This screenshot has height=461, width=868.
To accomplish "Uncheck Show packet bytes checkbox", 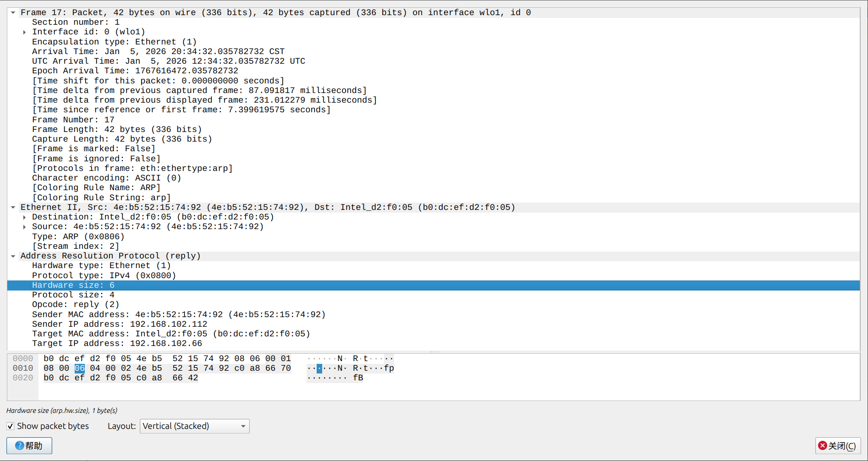I will coord(11,426).
